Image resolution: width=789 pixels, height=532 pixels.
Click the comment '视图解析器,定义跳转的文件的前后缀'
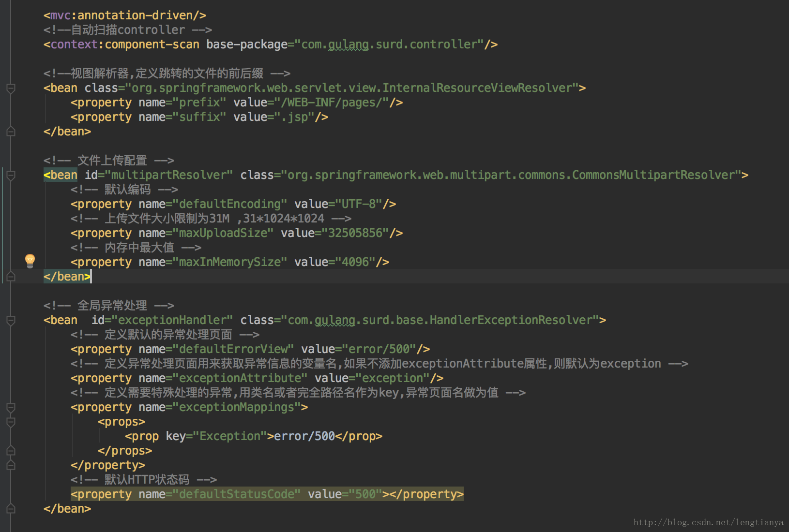167,74
